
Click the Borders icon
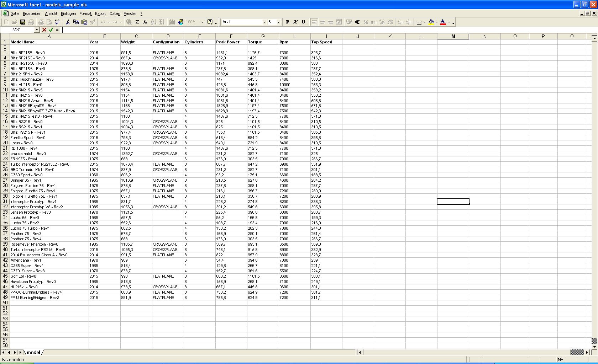pos(419,22)
